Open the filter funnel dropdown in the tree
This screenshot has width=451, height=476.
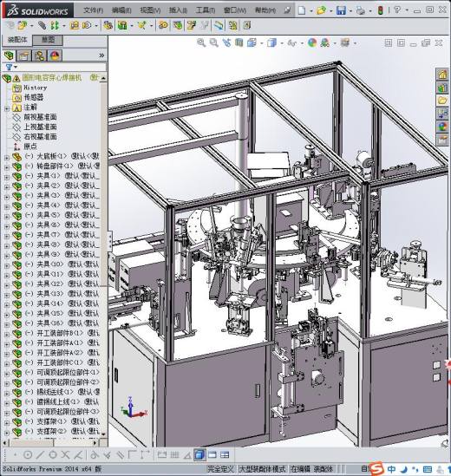(x=11, y=67)
